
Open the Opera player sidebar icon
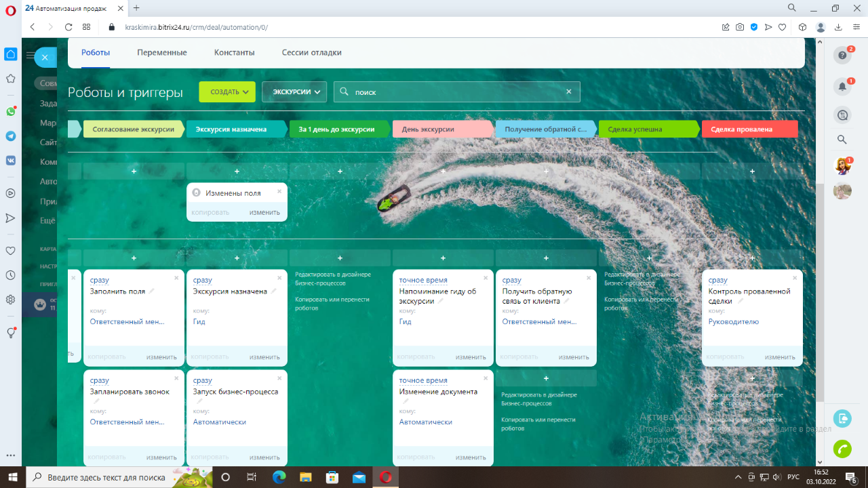pyautogui.click(x=10, y=193)
